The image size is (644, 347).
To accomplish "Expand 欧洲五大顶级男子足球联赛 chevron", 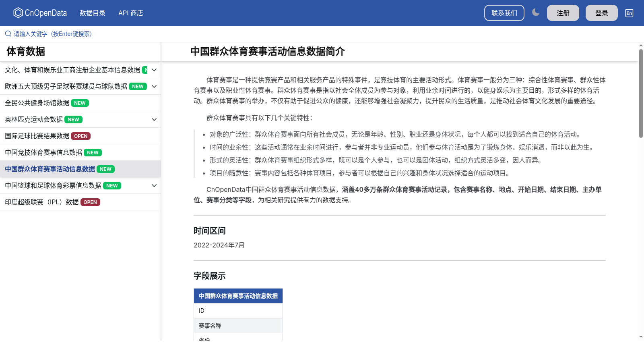I will (154, 87).
